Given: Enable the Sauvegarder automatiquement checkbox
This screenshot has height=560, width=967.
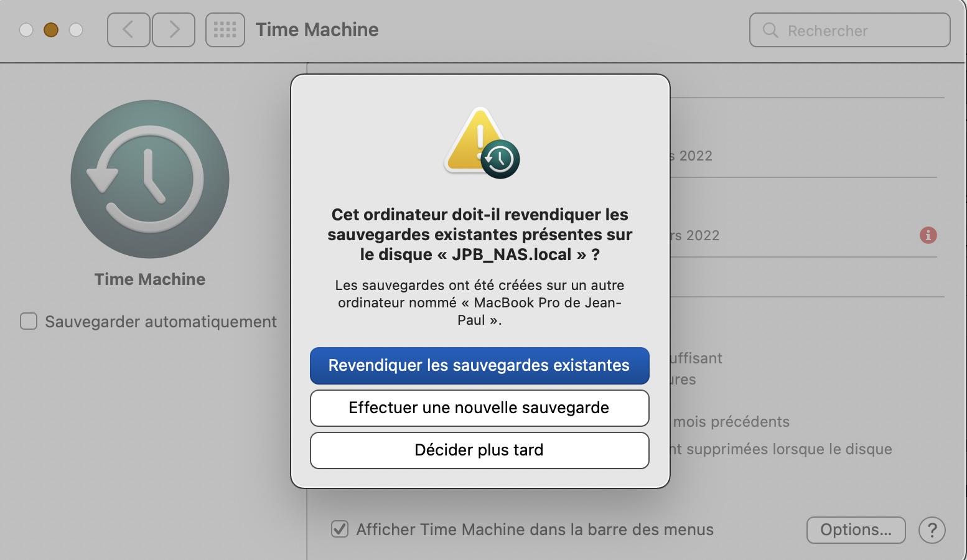Looking at the screenshot, I should [x=29, y=321].
